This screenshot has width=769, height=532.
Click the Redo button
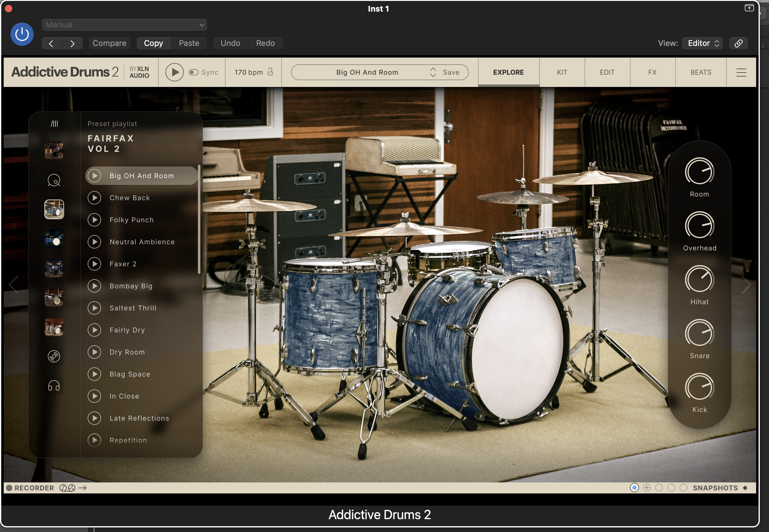[x=265, y=43]
